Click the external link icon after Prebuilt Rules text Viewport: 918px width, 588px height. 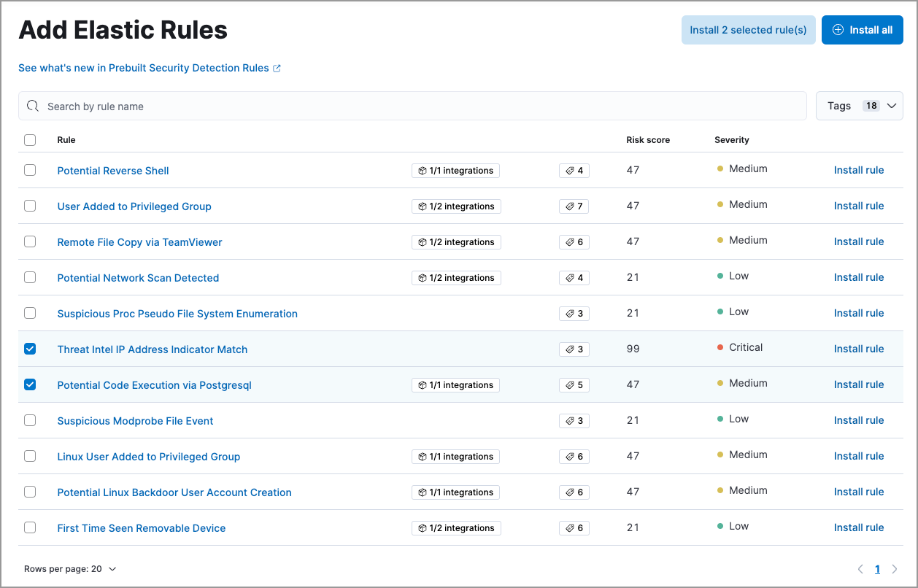(x=277, y=68)
